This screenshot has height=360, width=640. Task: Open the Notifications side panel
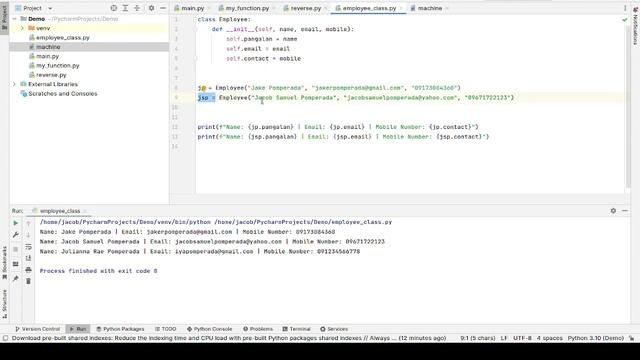coord(635,25)
